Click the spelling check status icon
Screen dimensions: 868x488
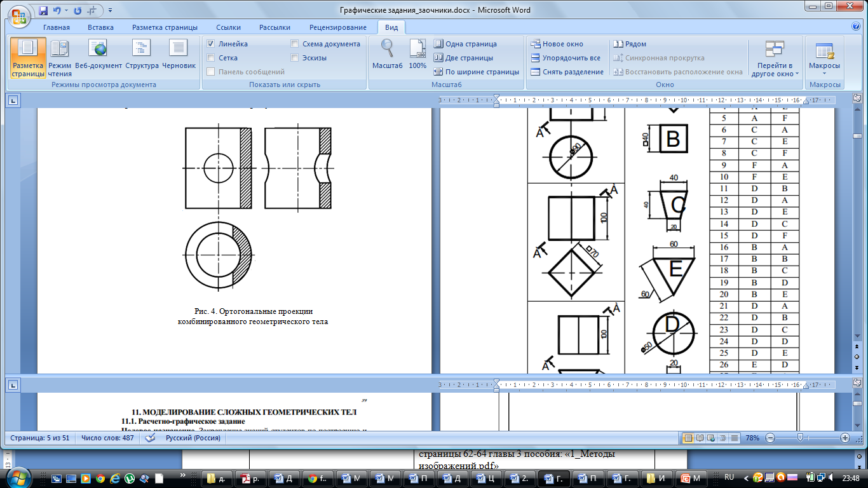pyautogui.click(x=151, y=438)
